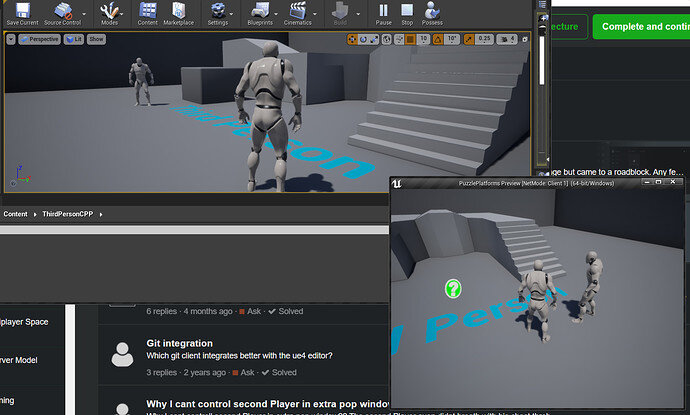Viewport: 690px width, 415px height.
Task: Toggle world/local coordinate globe icon
Action: [x=386, y=39]
